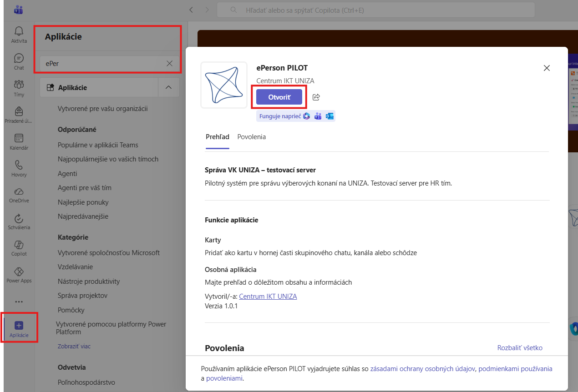Collapse the Aplikácie section chevron

pyautogui.click(x=168, y=87)
